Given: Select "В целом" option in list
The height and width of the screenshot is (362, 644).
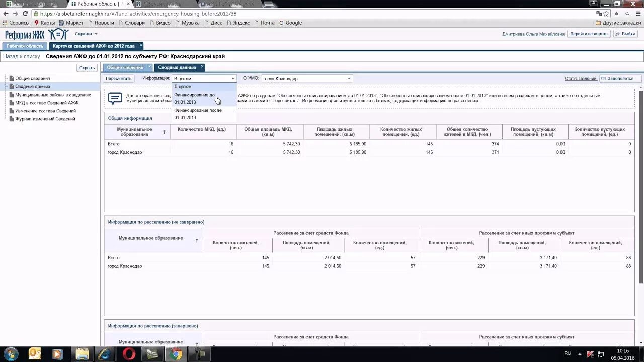Looking at the screenshot, I should tap(204, 87).
